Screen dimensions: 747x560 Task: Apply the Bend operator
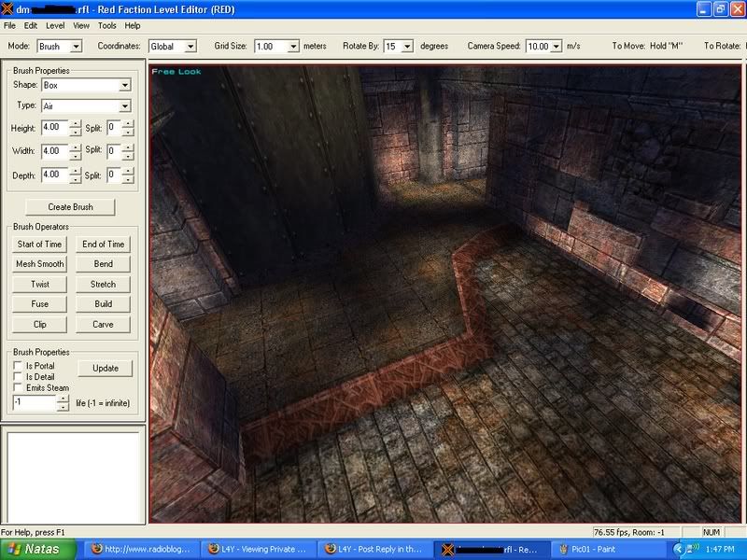pyautogui.click(x=103, y=264)
